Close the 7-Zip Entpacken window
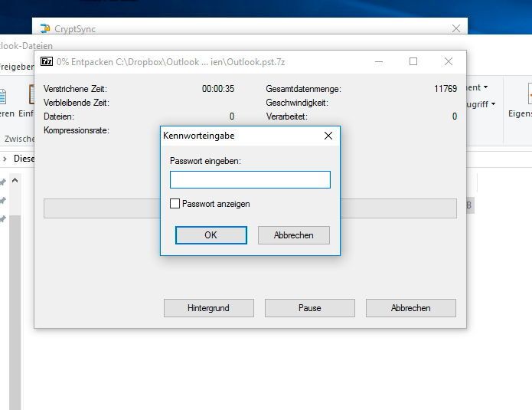The image size is (532, 410). click(449, 61)
